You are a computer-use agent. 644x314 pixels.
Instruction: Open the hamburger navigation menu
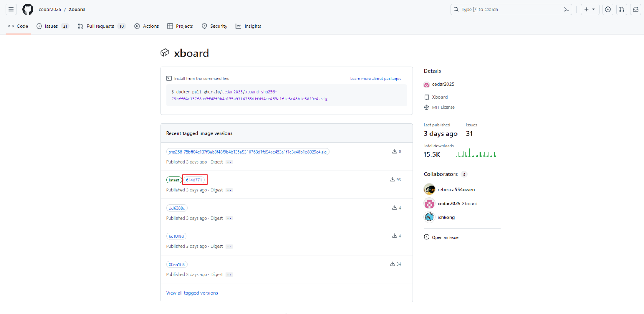11,9
